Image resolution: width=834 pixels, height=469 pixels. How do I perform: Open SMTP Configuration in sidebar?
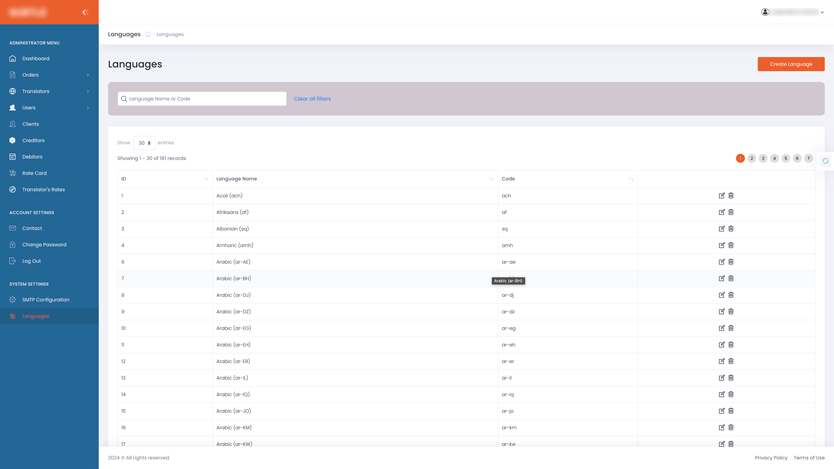(46, 300)
